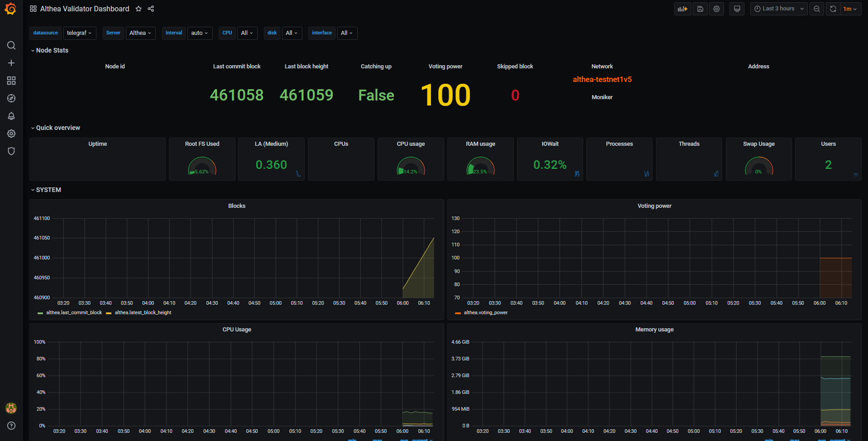Click the Root FS Used gauge
This screenshot has height=441, width=868.
202,166
